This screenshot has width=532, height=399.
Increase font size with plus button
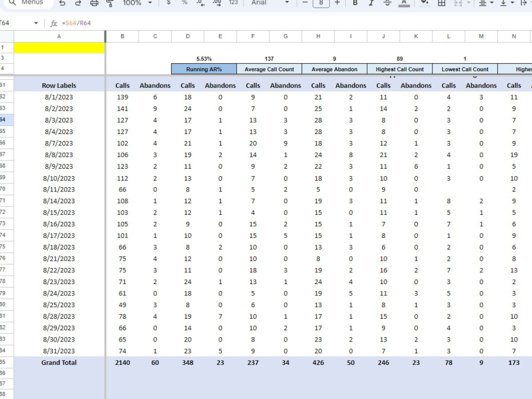click(x=337, y=3)
